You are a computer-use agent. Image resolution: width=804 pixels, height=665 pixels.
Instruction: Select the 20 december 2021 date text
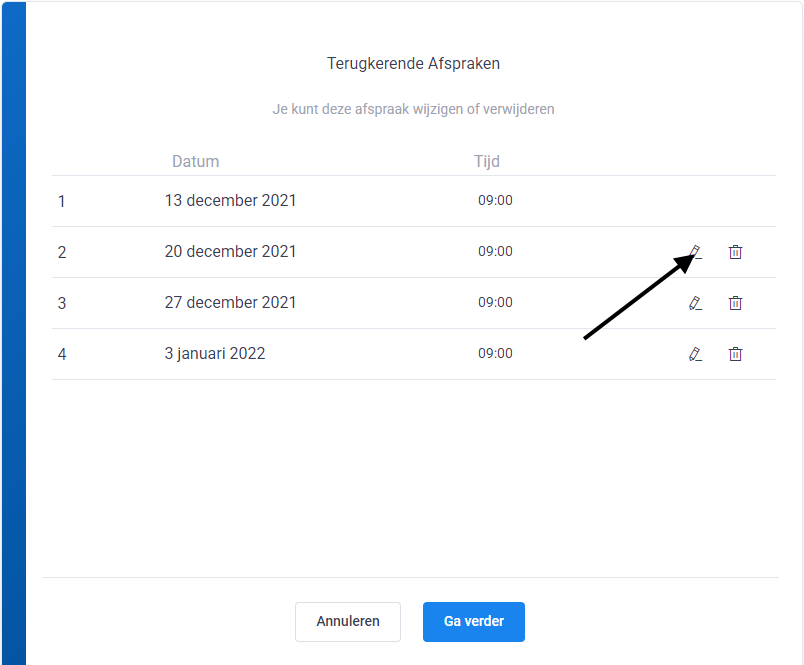pyautogui.click(x=230, y=251)
